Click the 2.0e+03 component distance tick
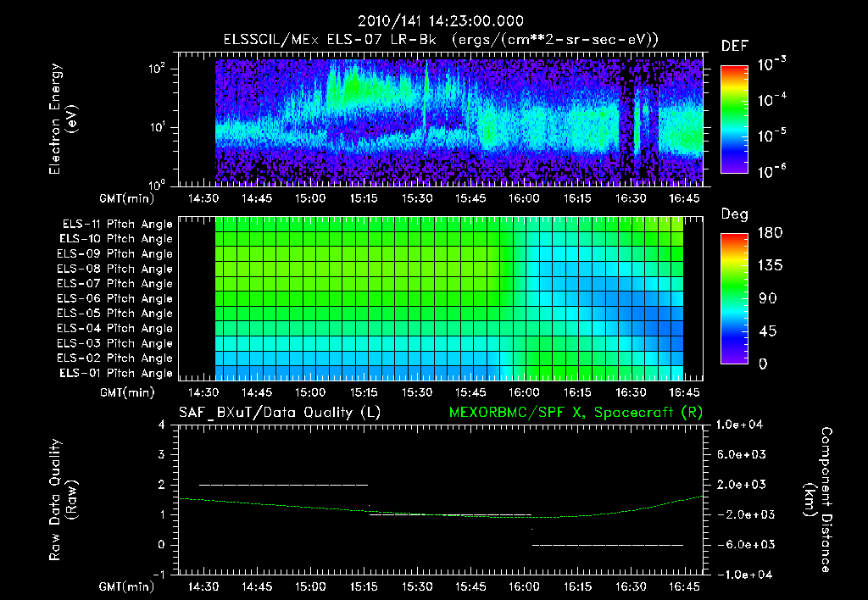The image size is (868, 600). [x=742, y=484]
